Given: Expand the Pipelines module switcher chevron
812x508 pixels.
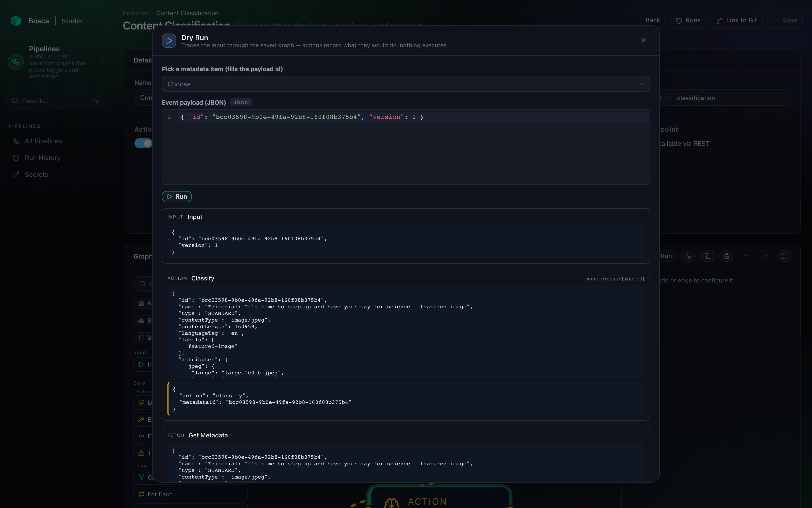Looking at the screenshot, I should [x=102, y=62].
